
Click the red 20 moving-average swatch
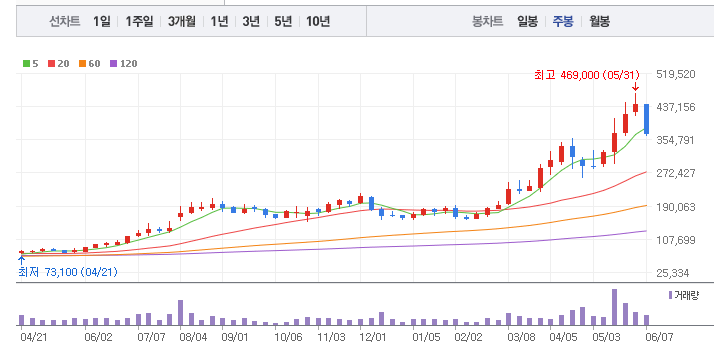point(51,64)
